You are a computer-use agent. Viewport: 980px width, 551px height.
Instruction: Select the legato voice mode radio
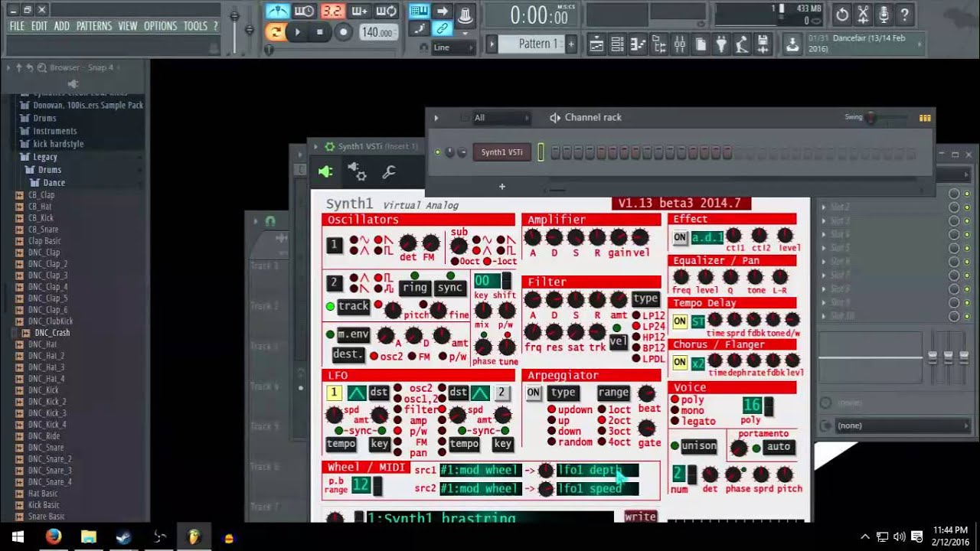click(675, 422)
